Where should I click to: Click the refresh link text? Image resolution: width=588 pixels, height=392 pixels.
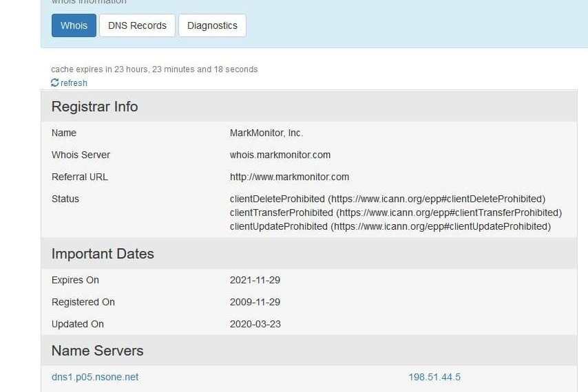coord(74,83)
